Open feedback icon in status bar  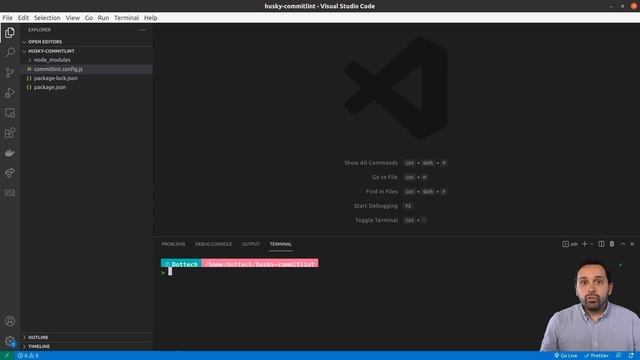click(619, 356)
